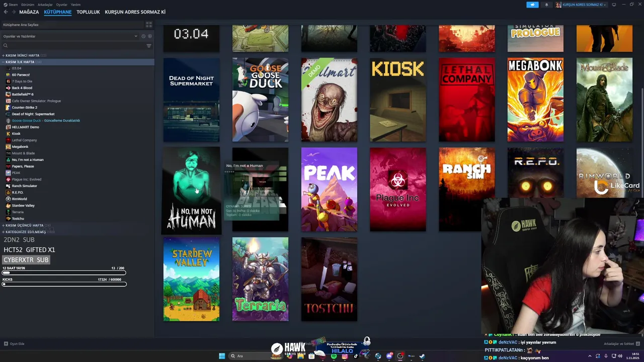Open PEAK game cover
Image resolution: width=644 pixels, height=362 pixels.
click(329, 190)
